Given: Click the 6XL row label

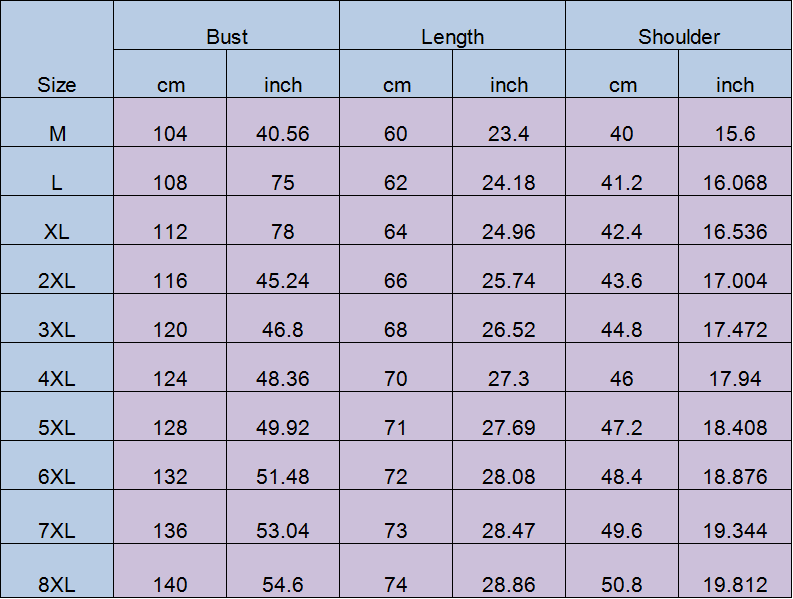Looking at the screenshot, I should click(x=57, y=477).
